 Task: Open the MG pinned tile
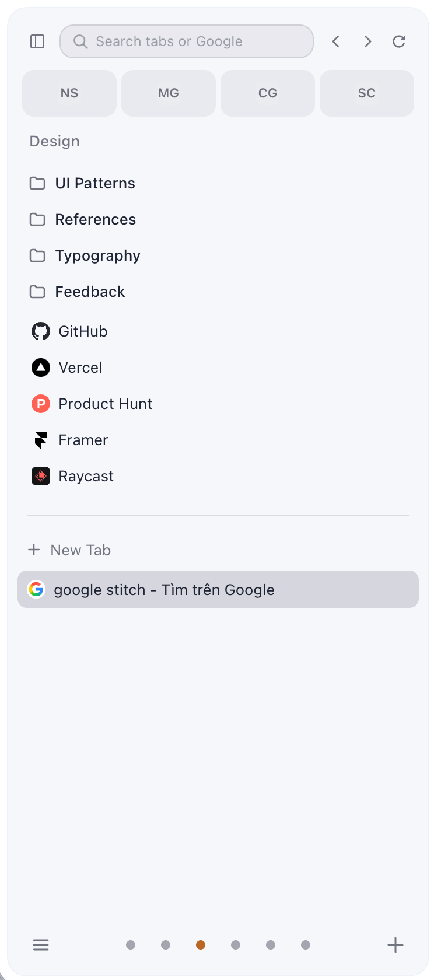[169, 93]
